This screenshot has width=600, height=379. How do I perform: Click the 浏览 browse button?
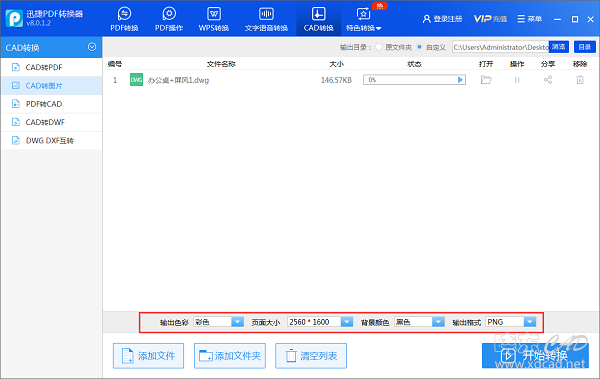[559, 47]
